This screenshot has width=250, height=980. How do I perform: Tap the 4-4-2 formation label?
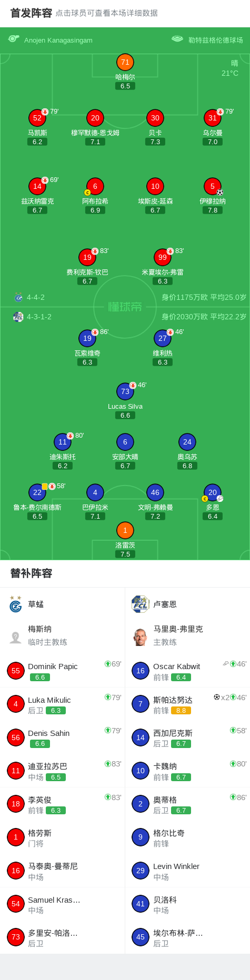(36, 297)
